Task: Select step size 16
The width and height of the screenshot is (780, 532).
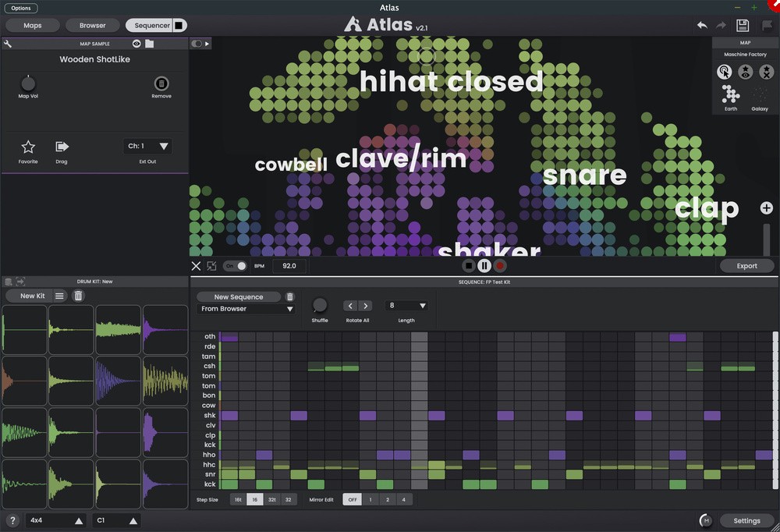Action: coord(255,500)
